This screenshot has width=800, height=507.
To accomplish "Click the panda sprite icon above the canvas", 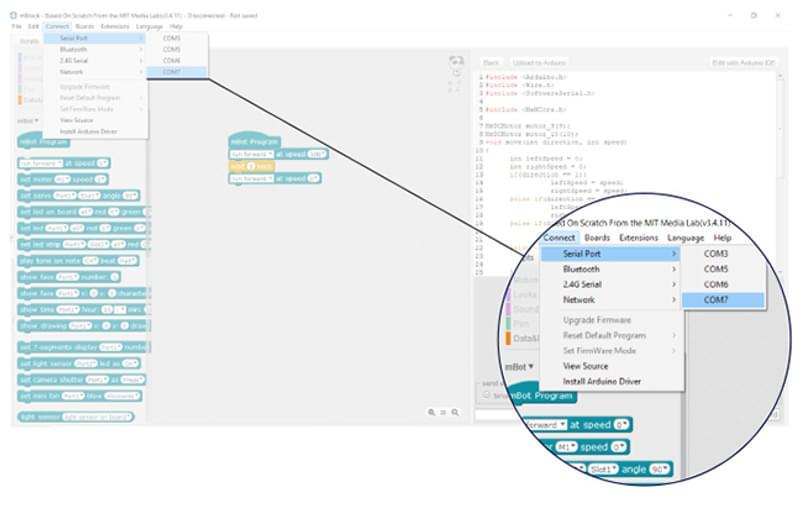I will click(x=456, y=63).
